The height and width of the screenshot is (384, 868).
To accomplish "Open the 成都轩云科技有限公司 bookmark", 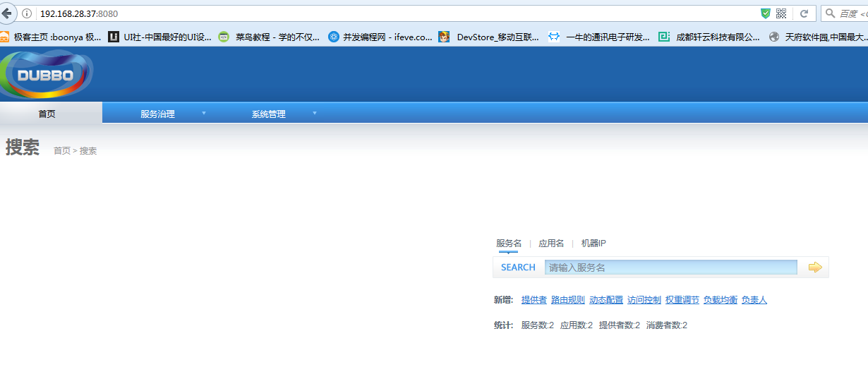I will 709,37.
